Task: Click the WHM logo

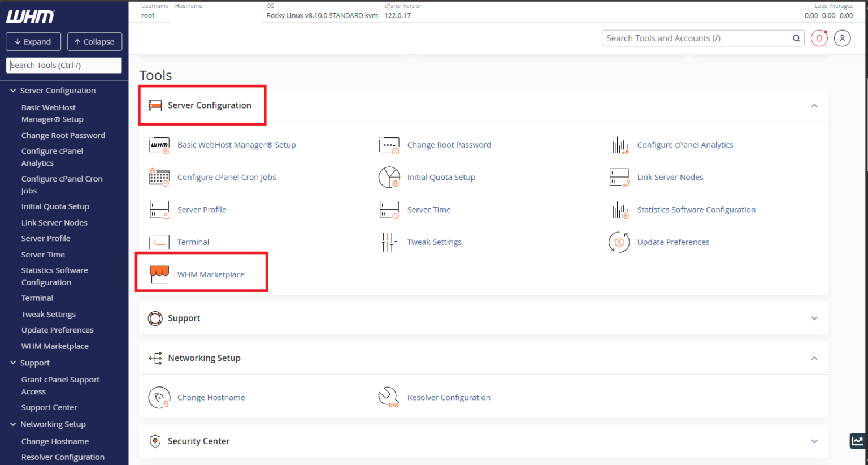Action: point(31,16)
